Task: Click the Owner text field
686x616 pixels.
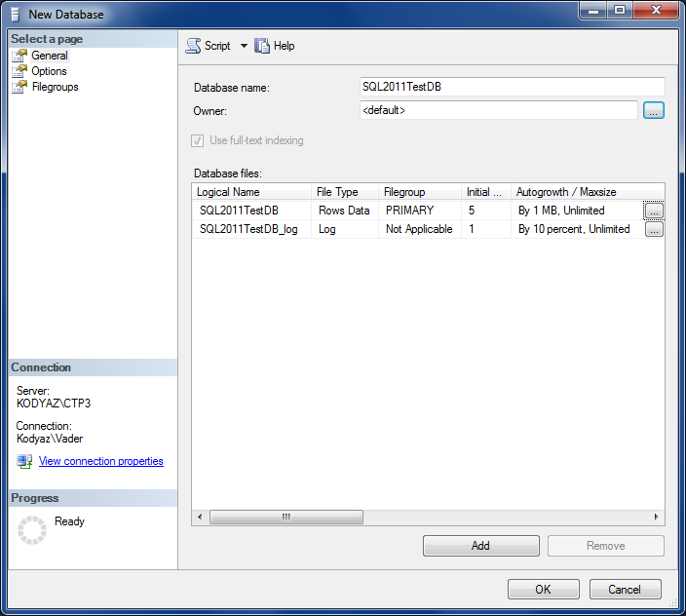Action: coord(498,110)
